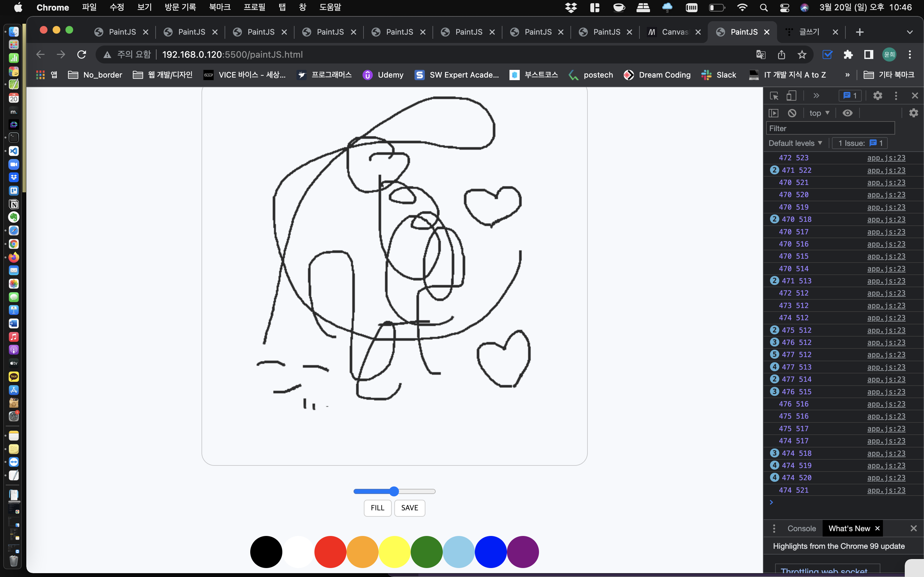Toggle the Chrome side panel icon

(x=868, y=54)
